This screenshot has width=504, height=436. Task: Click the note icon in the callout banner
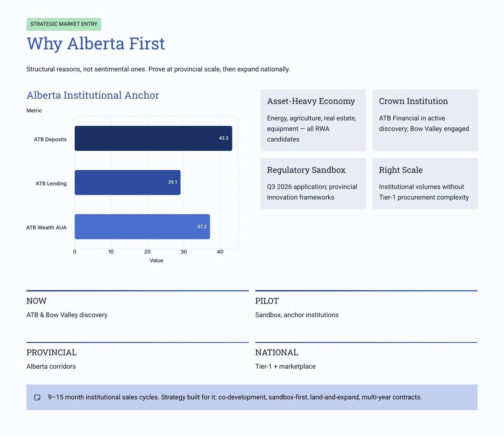[37, 397]
